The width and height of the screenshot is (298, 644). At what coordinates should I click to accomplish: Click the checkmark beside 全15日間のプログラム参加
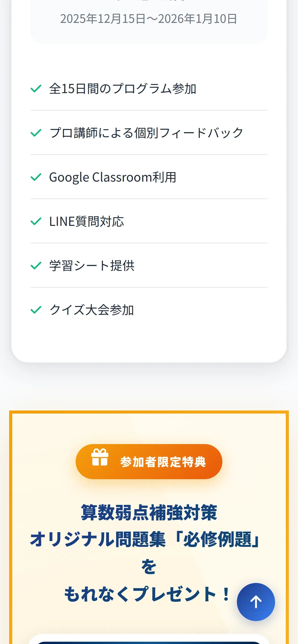(36, 89)
